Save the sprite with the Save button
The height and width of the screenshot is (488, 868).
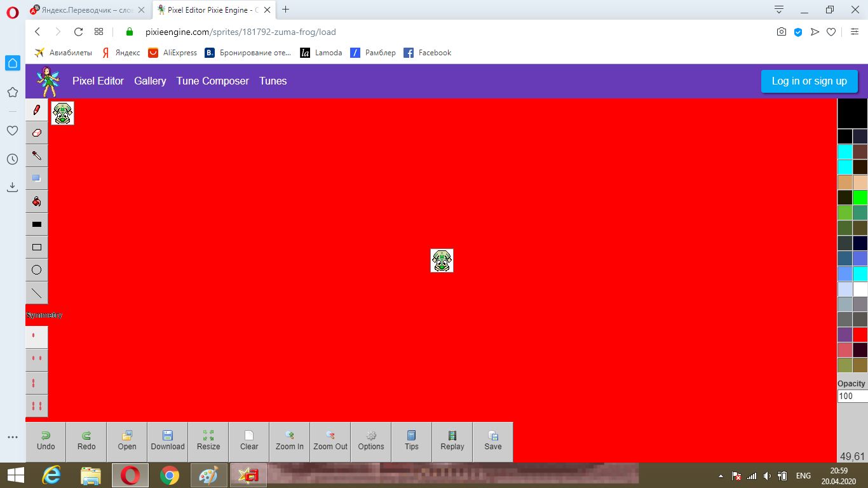pos(493,442)
